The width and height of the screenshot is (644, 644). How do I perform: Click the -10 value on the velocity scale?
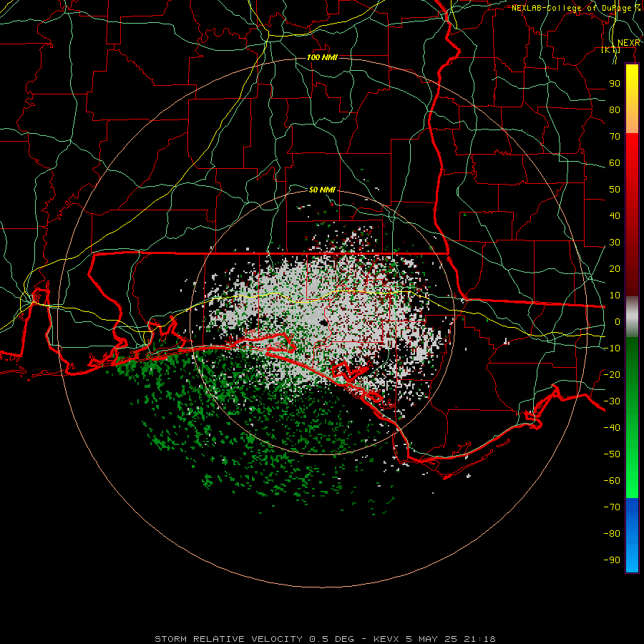tap(612, 348)
